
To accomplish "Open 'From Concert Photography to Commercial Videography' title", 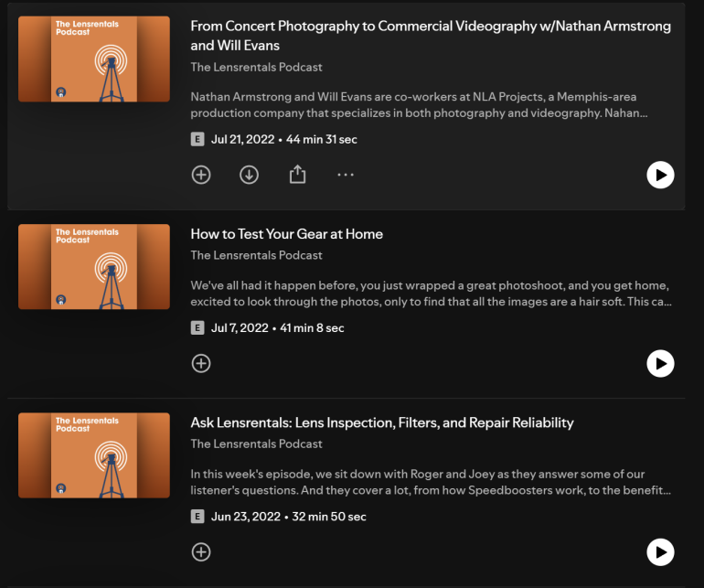I will click(x=431, y=36).
